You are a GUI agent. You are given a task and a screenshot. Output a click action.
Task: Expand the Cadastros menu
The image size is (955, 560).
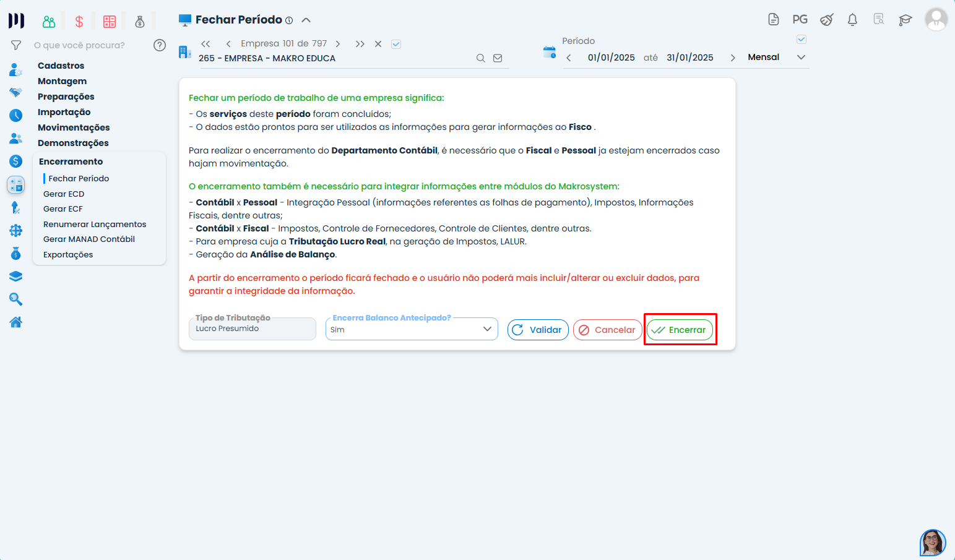(x=61, y=66)
